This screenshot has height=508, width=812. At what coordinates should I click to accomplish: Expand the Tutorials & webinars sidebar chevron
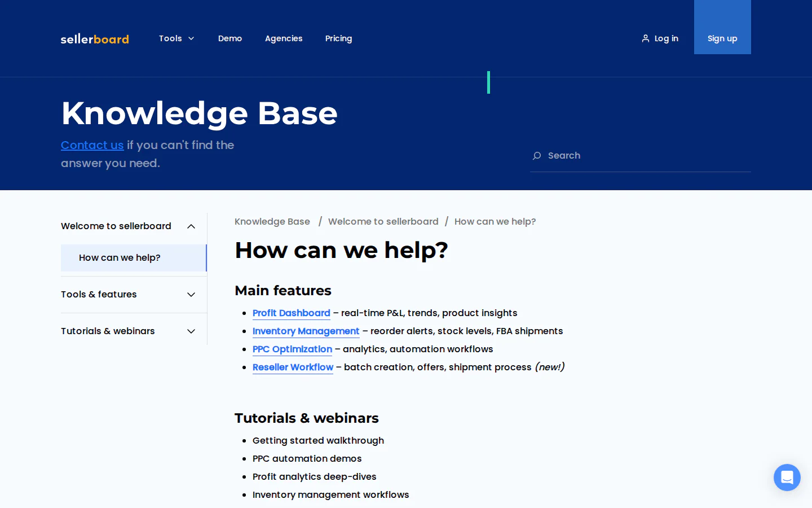click(x=191, y=331)
